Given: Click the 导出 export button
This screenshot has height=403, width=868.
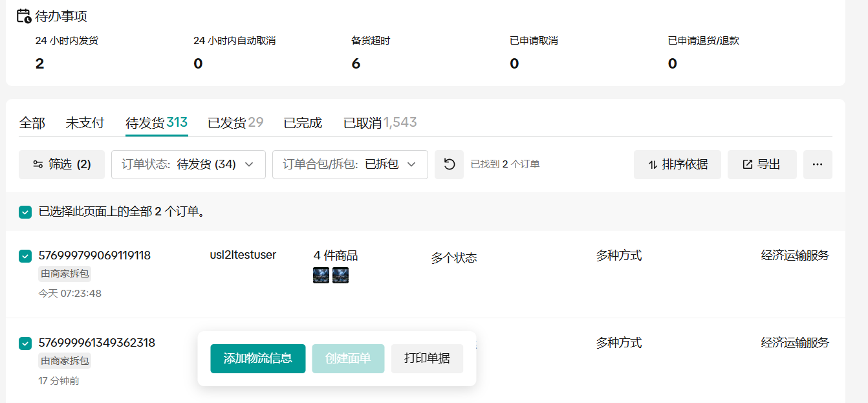Looking at the screenshot, I should tap(761, 164).
